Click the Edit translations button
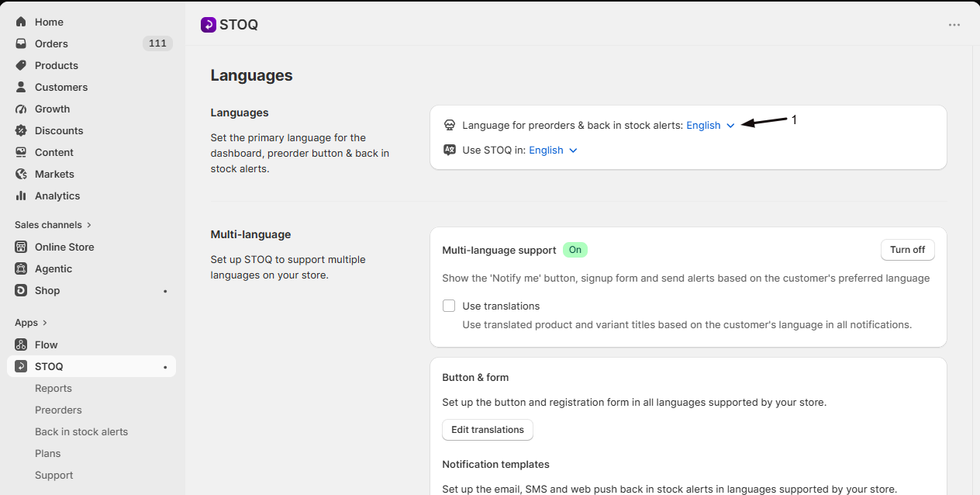Viewport: 980px width, 495px height. coord(488,430)
